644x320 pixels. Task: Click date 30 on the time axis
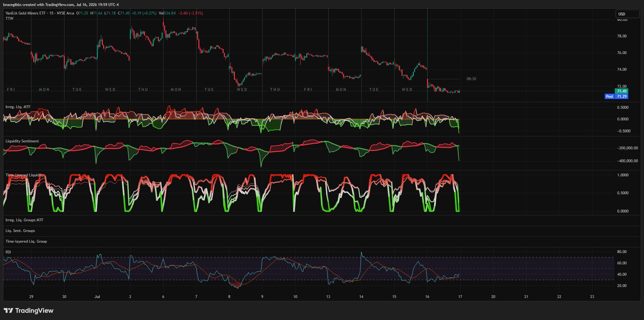64,297
